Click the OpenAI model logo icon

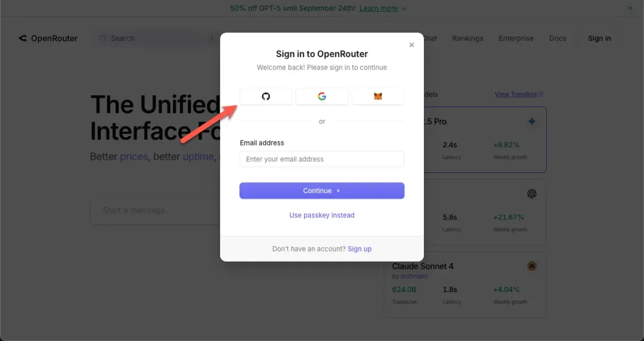(532, 194)
